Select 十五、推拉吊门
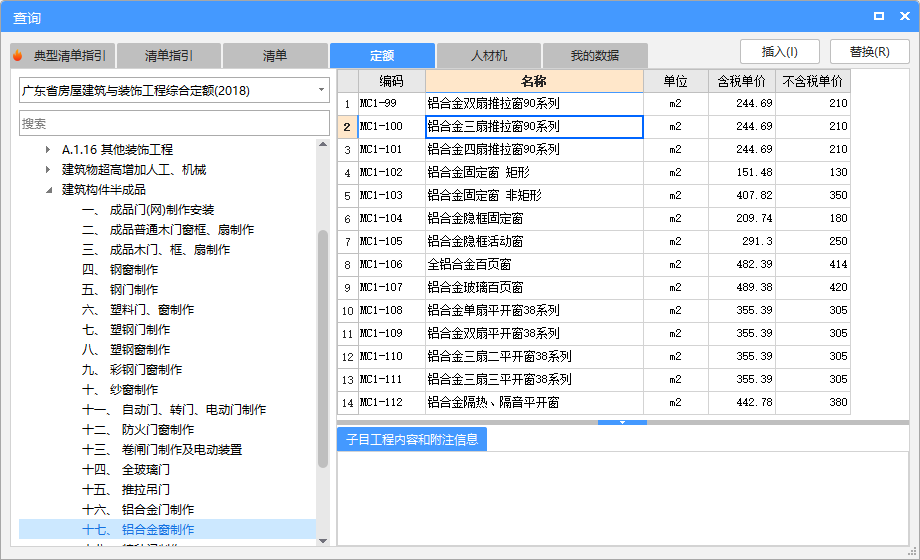Viewport: 920px width, 560px height. click(x=126, y=489)
